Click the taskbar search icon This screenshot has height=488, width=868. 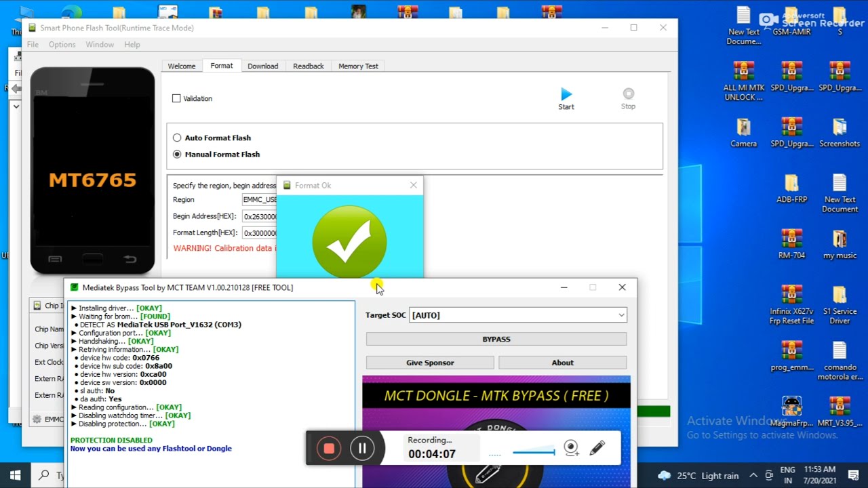click(x=44, y=475)
